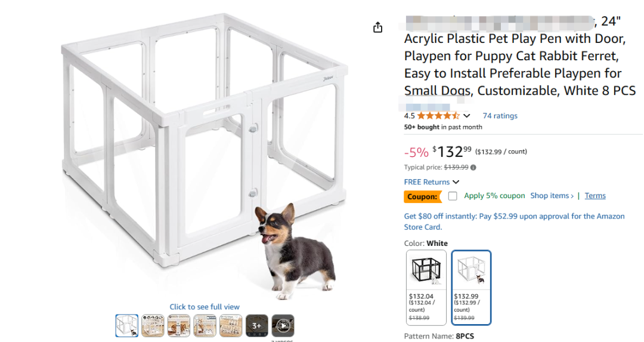Select the fourth product image thumbnail
The height and width of the screenshot is (342, 644).
(x=205, y=326)
